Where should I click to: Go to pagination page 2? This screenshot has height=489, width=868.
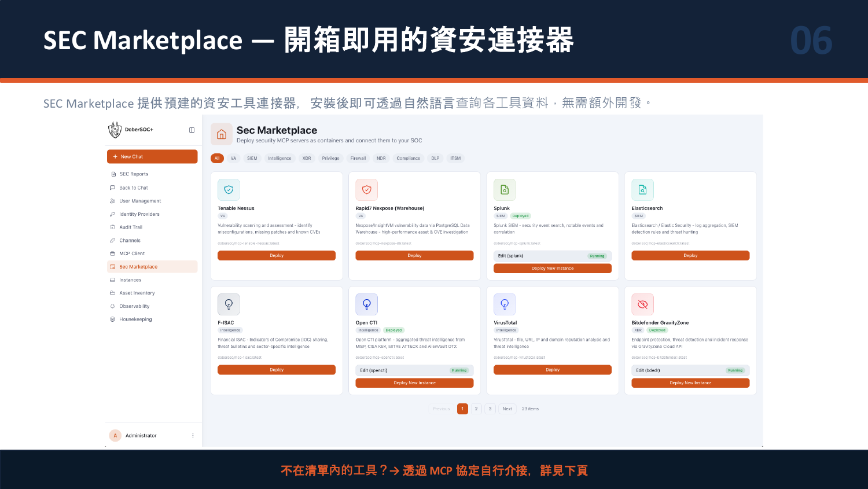click(x=476, y=409)
